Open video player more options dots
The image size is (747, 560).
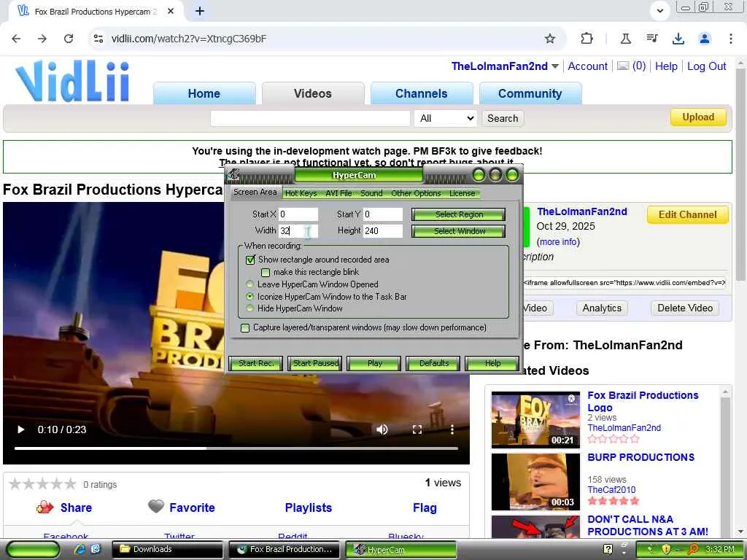(452, 429)
